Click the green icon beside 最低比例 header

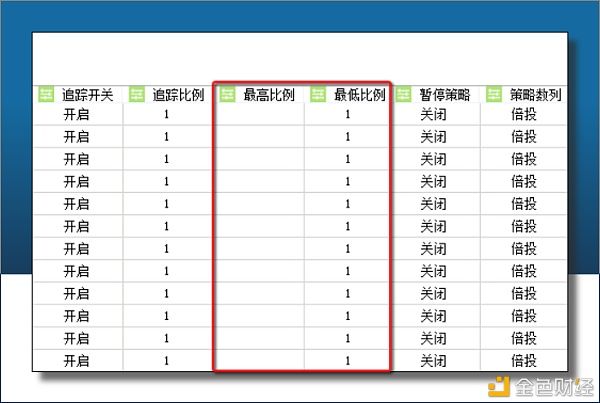318,95
